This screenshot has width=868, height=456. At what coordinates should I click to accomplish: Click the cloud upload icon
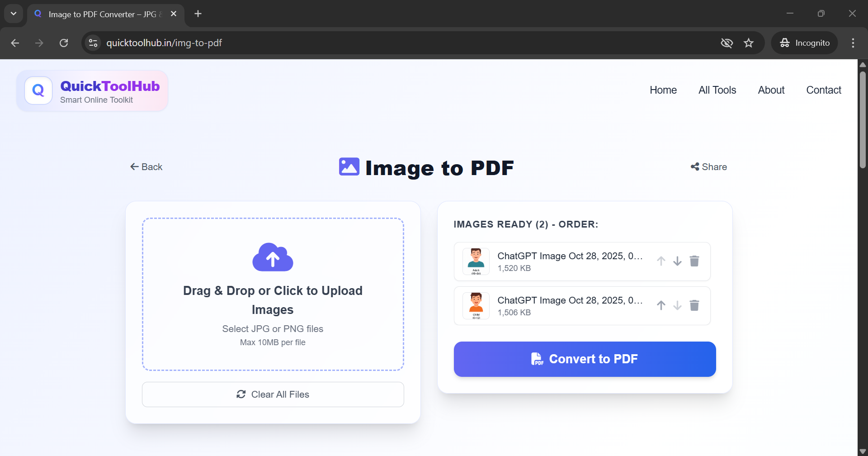273,257
